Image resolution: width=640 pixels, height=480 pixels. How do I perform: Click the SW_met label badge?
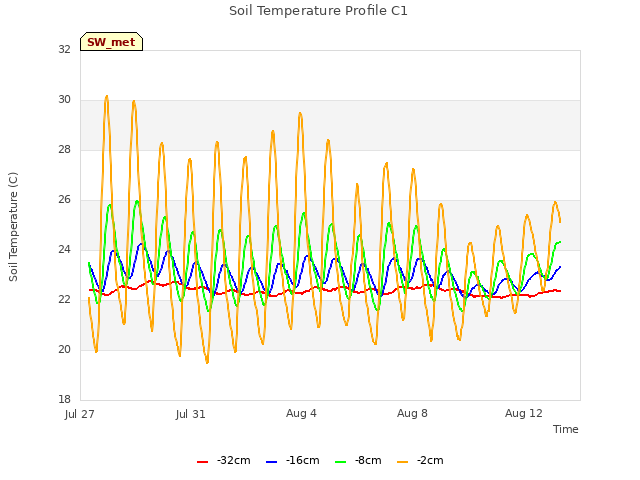pos(111,42)
